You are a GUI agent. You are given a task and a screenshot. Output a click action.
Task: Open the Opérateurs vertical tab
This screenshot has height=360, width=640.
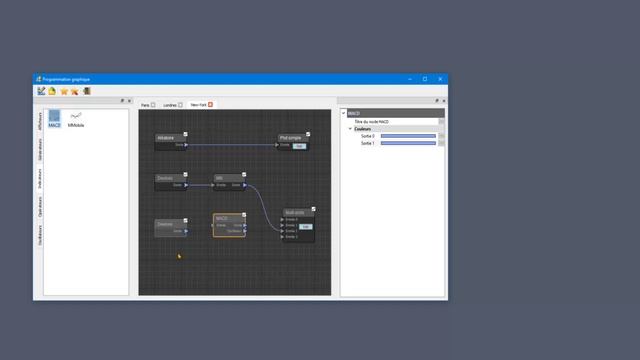click(x=40, y=207)
